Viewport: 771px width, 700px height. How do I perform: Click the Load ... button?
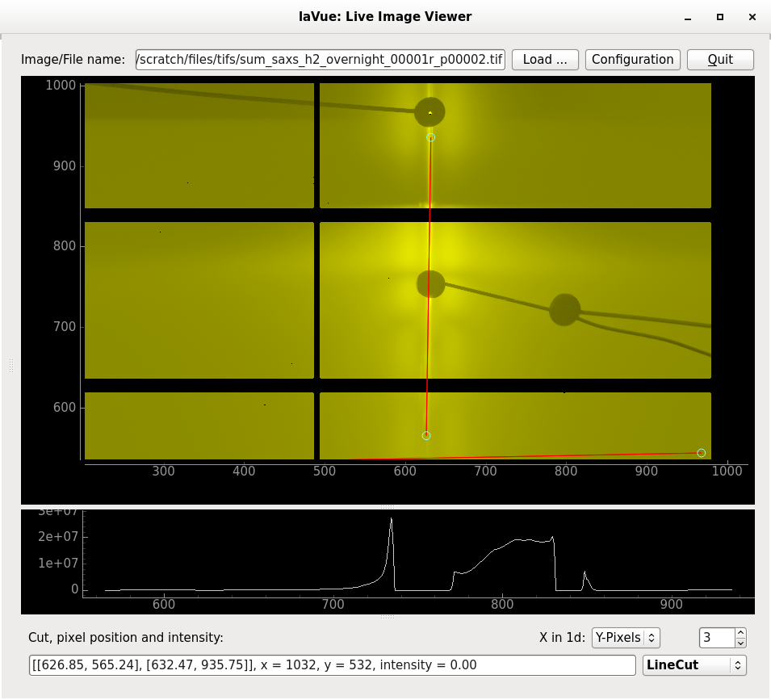(x=545, y=60)
